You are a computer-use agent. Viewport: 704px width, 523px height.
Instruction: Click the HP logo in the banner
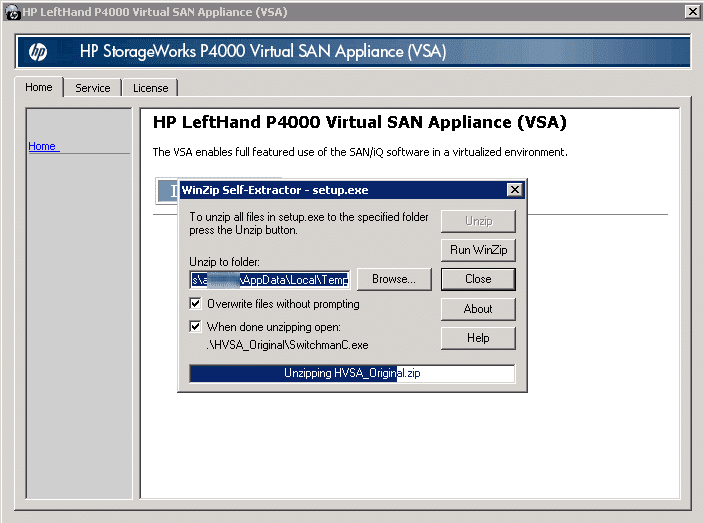(38, 52)
